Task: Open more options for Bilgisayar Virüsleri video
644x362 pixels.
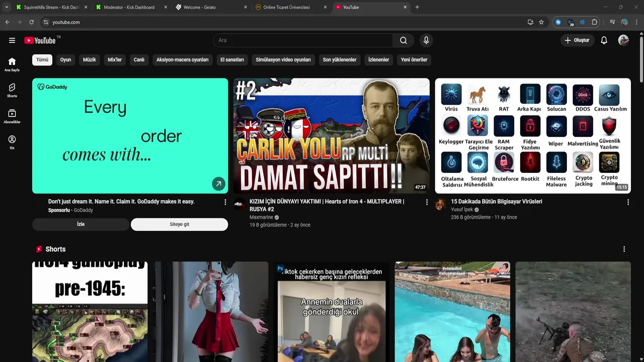Action: click(628, 202)
